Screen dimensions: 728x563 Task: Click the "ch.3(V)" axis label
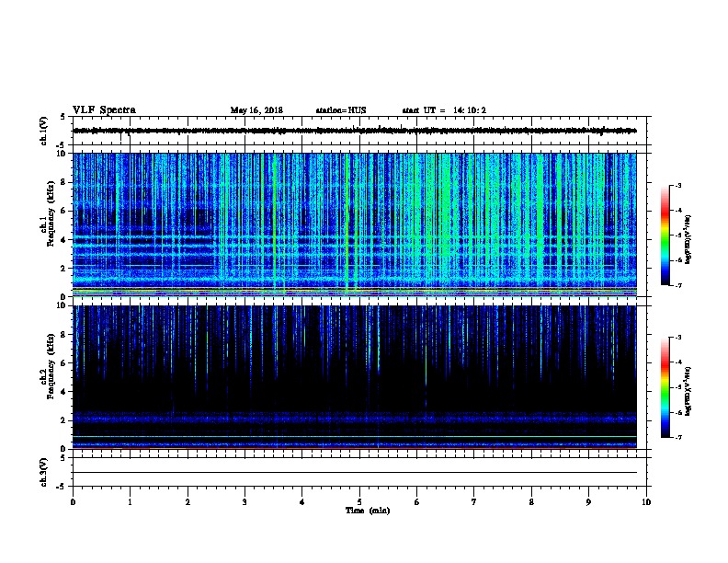pos(44,472)
